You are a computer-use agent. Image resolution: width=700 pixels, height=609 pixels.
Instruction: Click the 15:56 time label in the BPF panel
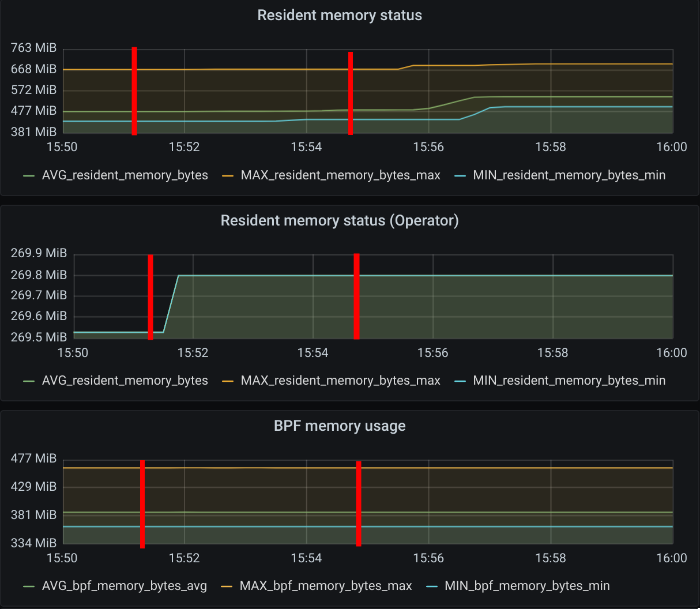[428, 558]
